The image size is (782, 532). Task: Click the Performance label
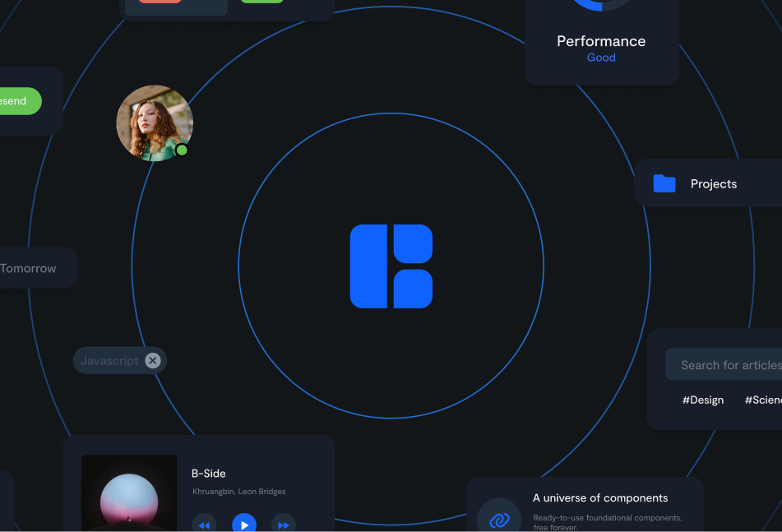click(601, 41)
